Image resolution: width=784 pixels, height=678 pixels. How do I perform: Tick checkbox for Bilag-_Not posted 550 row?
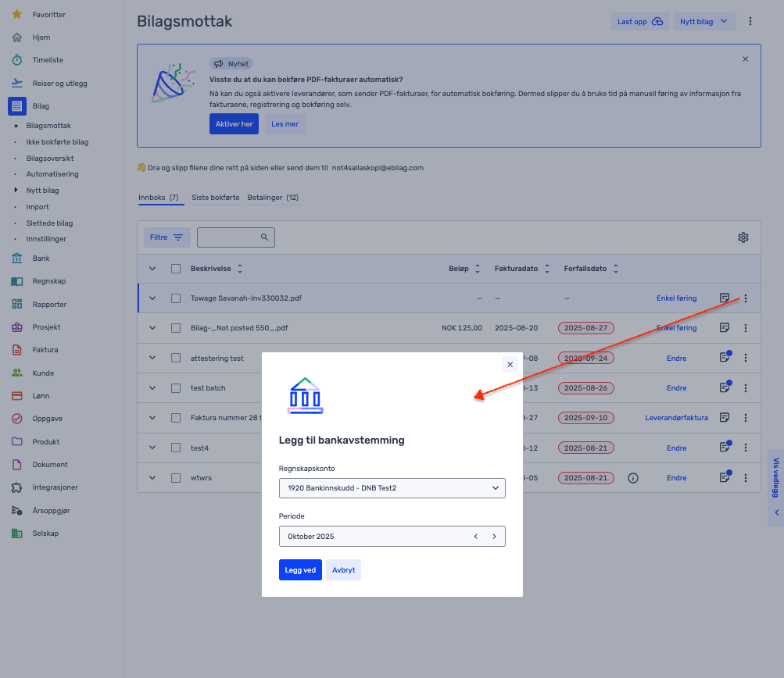[176, 328]
